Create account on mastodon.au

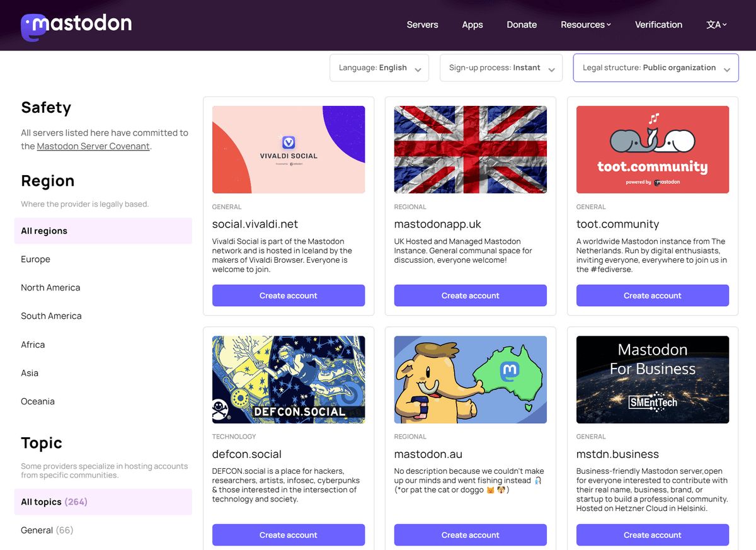pos(470,535)
